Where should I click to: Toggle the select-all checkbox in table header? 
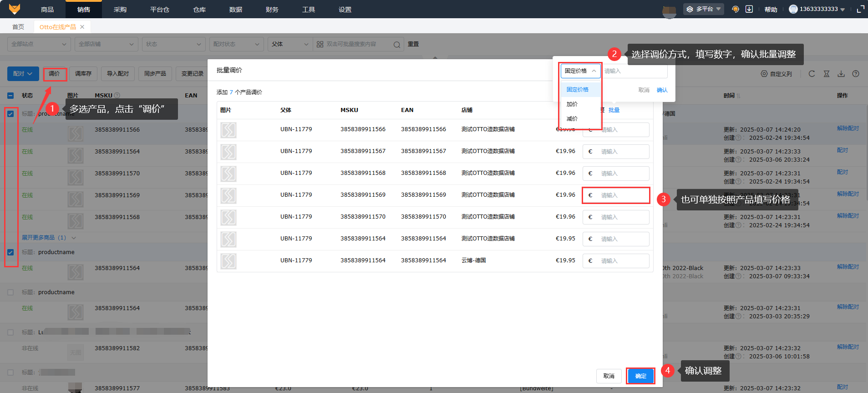tap(10, 96)
